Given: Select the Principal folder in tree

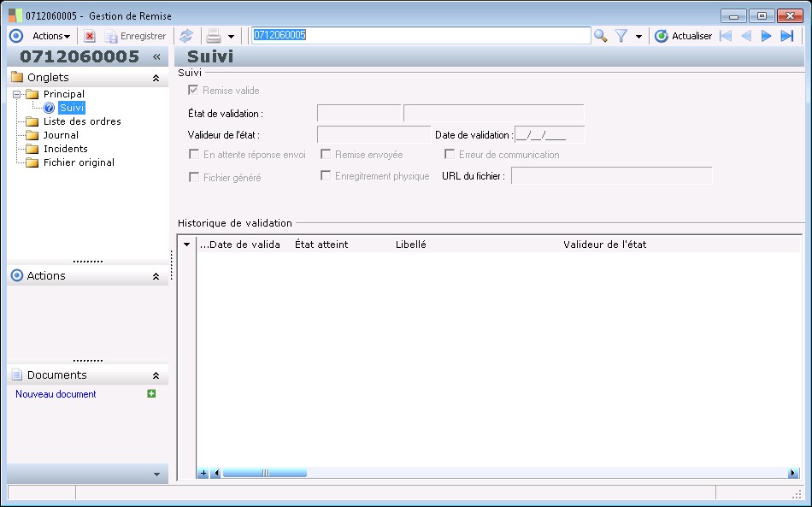Looking at the screenshot, I should tap(64, 94).
